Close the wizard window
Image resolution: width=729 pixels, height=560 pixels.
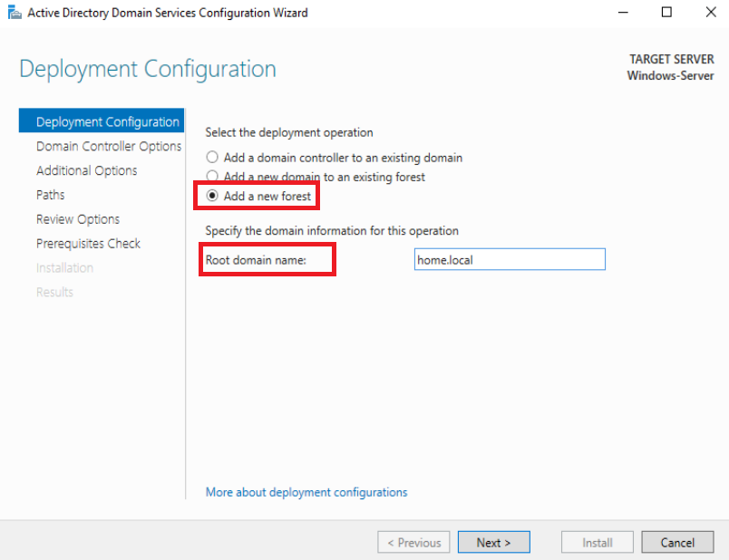pos(711,13)
